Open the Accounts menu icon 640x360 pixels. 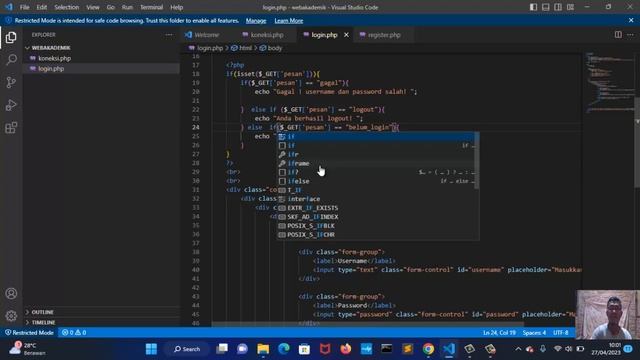point(11,293)
